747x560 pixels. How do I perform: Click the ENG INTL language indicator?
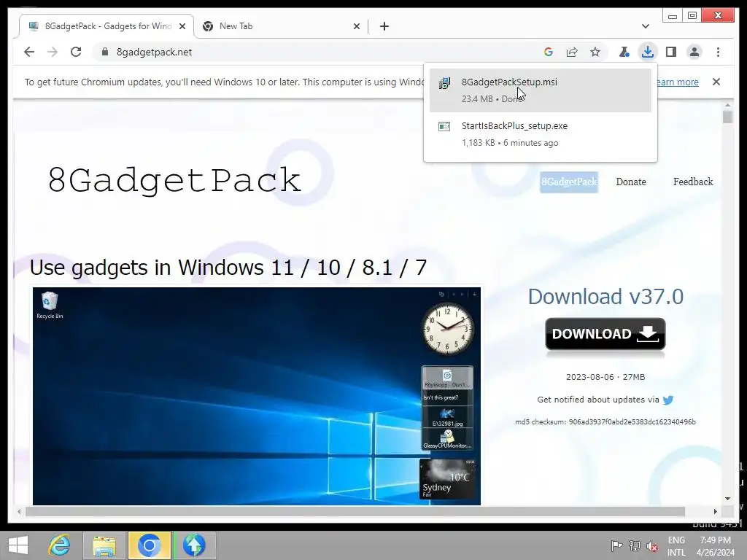click(676, 546)
